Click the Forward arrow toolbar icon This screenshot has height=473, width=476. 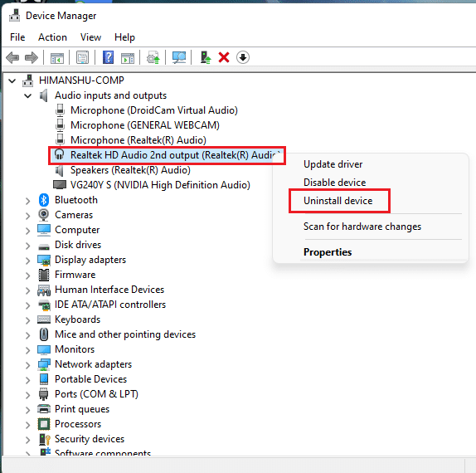[32, 57]
